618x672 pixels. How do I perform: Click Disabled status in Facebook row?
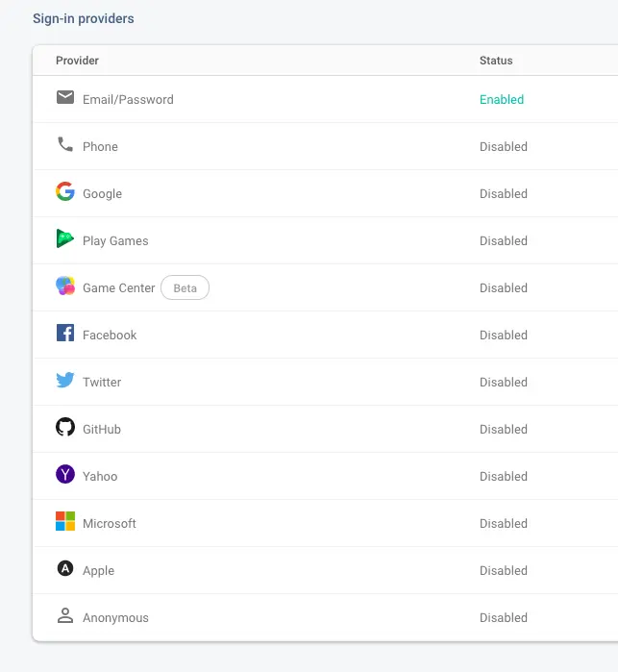[503, 336]
